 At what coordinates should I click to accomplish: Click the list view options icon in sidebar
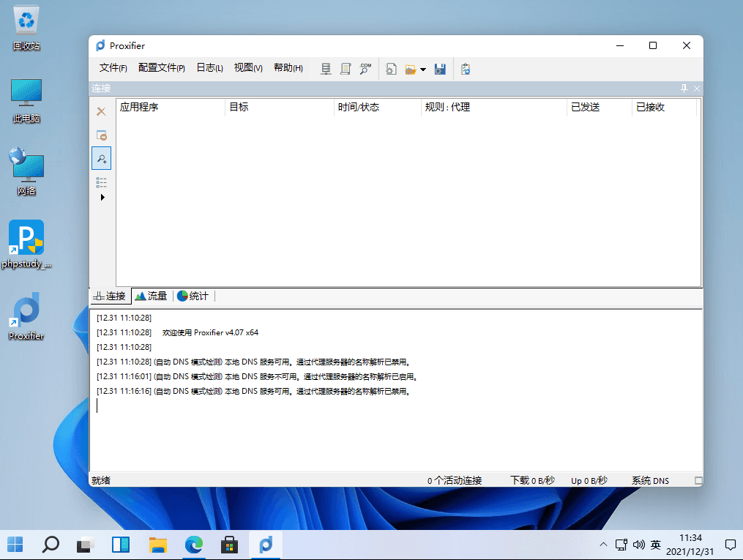coord(102,182)
